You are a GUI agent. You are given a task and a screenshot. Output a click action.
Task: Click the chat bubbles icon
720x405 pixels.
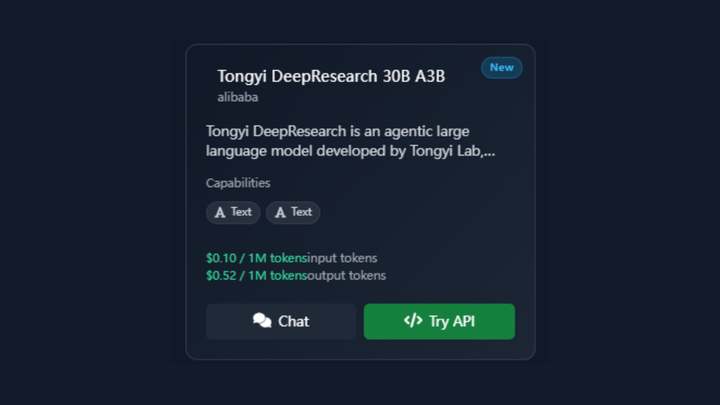point(262,321)
